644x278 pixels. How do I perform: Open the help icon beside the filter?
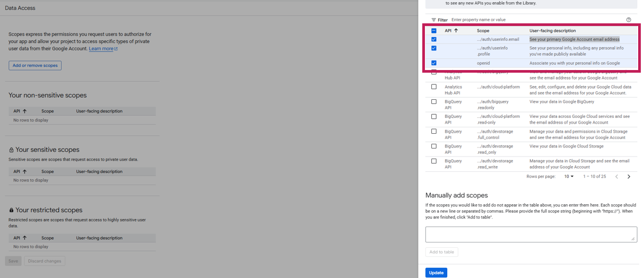point(629,20)
